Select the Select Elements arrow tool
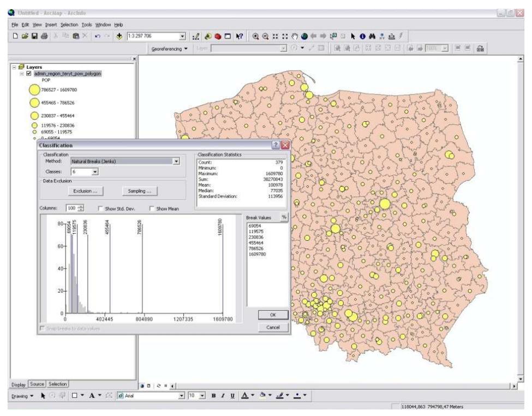Viewport: 532px width, 416px height. pyautogui.click(x=354, y=36)
